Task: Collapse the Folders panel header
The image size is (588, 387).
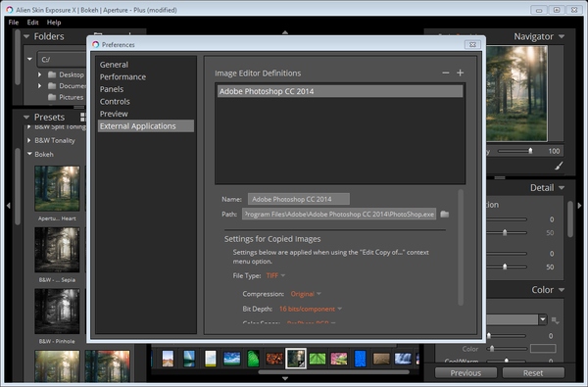Action: coord(26,36)
